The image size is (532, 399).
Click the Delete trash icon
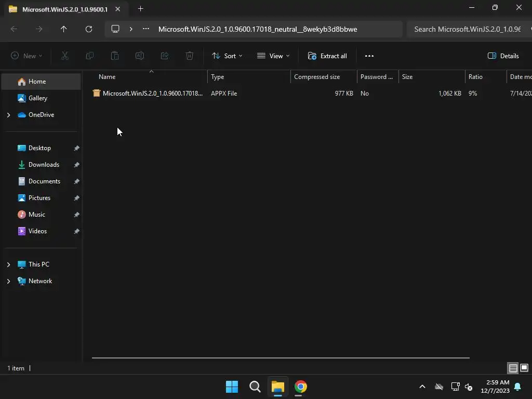tap(190, 56)
